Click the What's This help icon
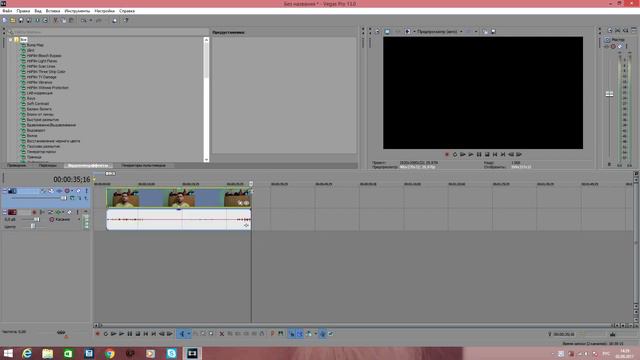The image size is (640, 360). click(x=126, y=20)
